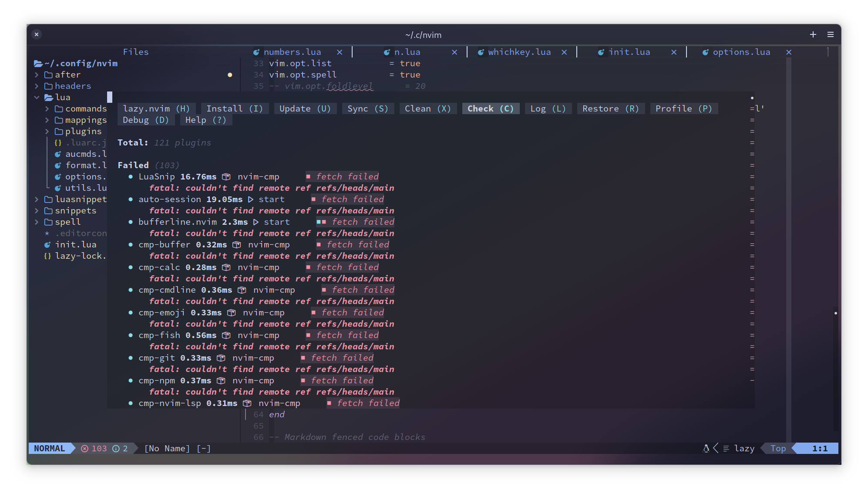
Task: Click the commands folder icon
Action: [x=59, y=109]
